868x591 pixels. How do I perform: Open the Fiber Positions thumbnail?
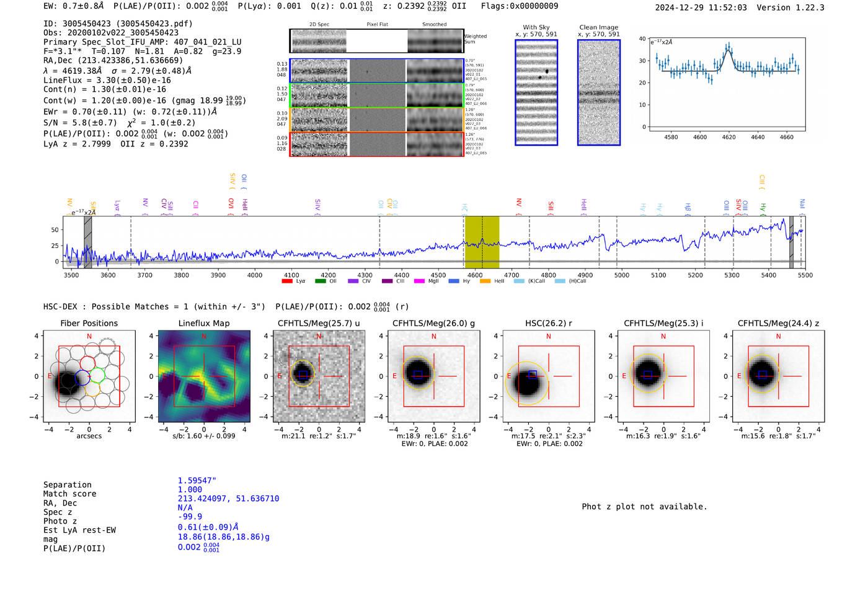[89, 376]
